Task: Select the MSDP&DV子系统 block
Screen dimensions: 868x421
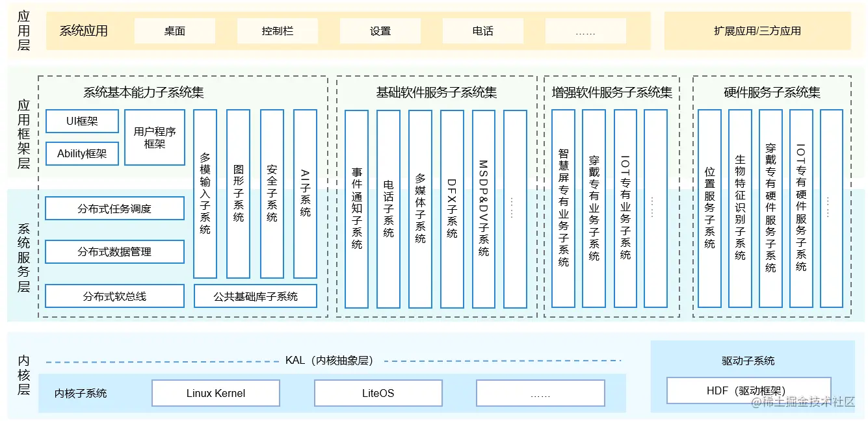Action: (483, 208)
